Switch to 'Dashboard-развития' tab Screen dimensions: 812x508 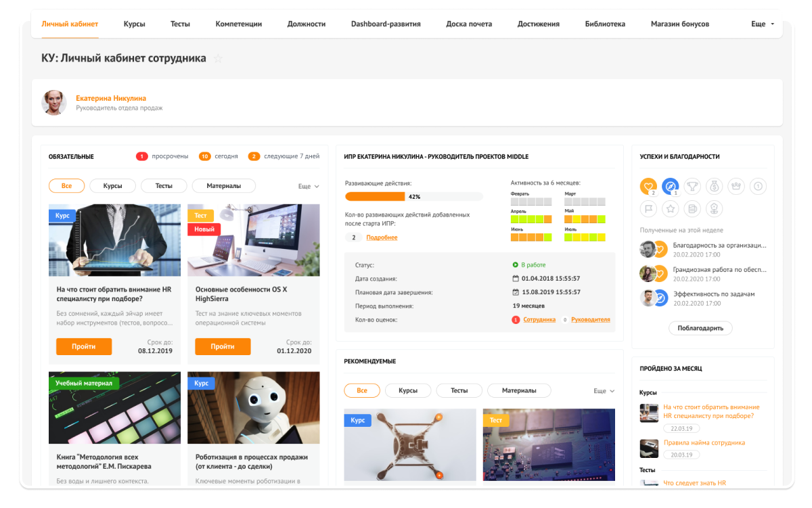[386, 24]
